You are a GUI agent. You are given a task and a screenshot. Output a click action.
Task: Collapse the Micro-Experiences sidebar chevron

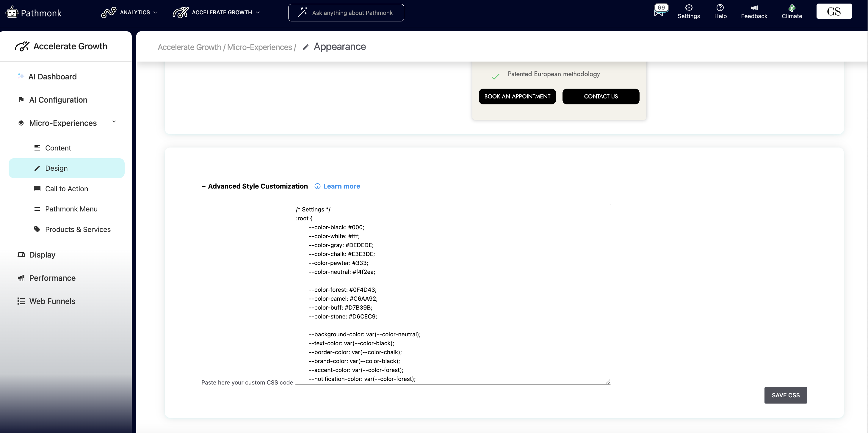click(x=114, y=122)
